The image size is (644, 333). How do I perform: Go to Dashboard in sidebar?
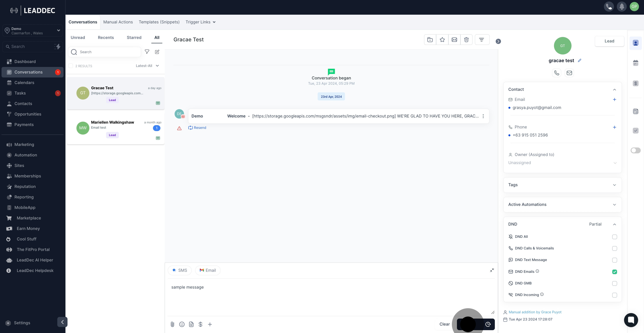click(32, 61)
